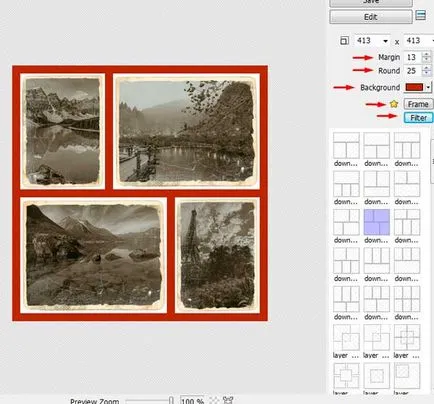Click the size ratio icon left of 413
Screen dimensions: 434x404
coord(344,41)
